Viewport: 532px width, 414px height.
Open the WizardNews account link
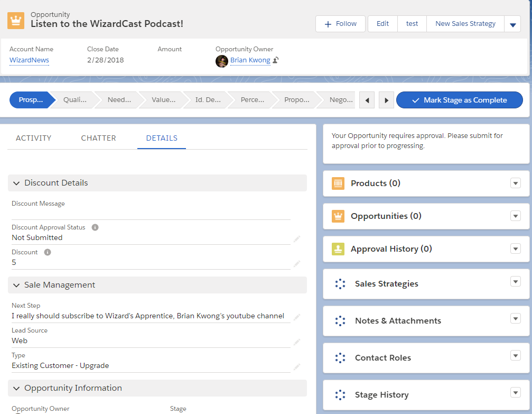tap(29, 60)
